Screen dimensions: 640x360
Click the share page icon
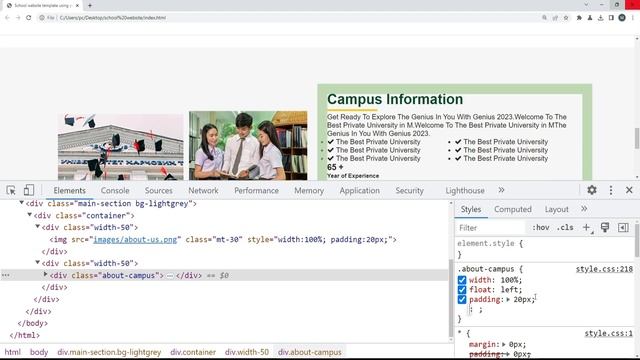(x=555, y=18)
